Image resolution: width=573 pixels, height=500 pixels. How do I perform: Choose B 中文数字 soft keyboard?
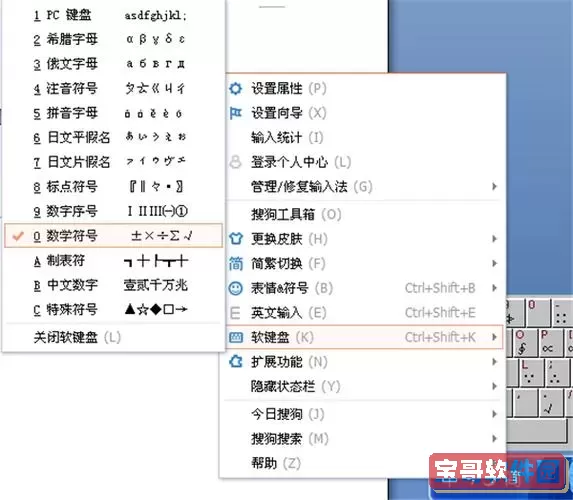[x=113, y=285]
